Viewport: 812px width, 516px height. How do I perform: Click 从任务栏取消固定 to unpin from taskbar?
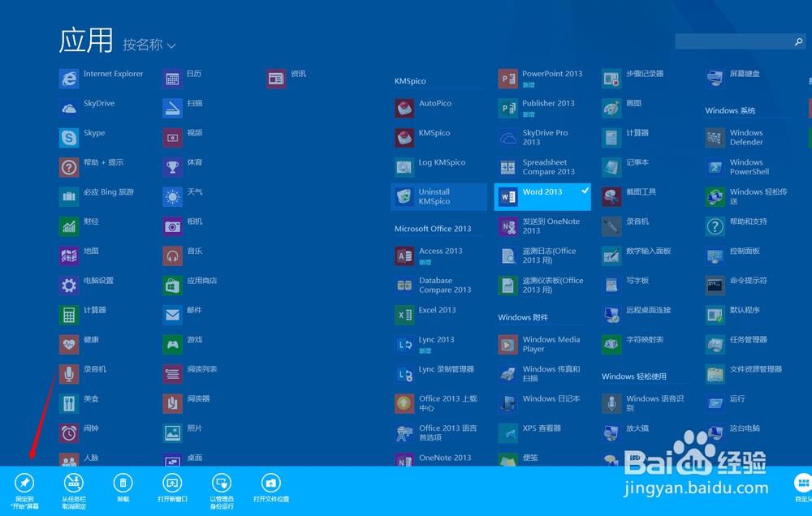(73, 484)
